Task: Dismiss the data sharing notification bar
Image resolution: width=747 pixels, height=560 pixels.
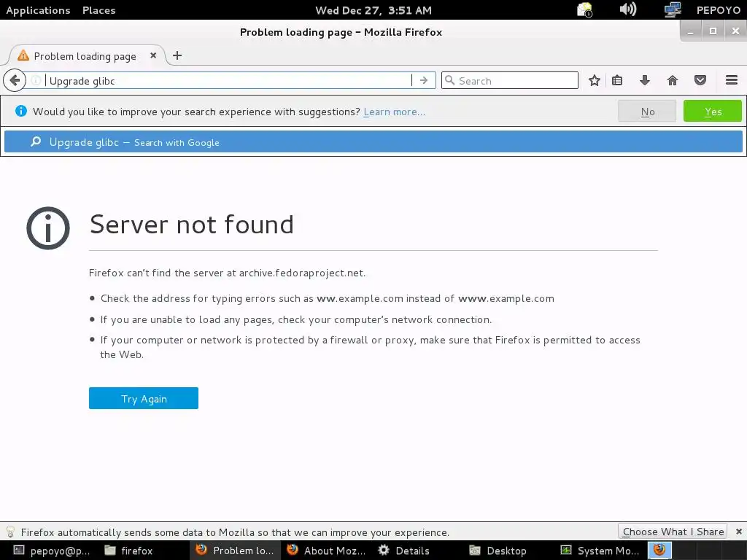Action: (x=739, y=532)
